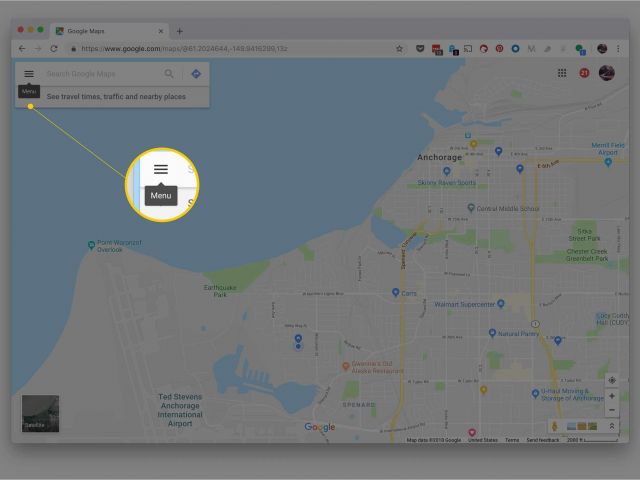
Task: Click the search magnifier icon
Action: click(x=169, y=73)
